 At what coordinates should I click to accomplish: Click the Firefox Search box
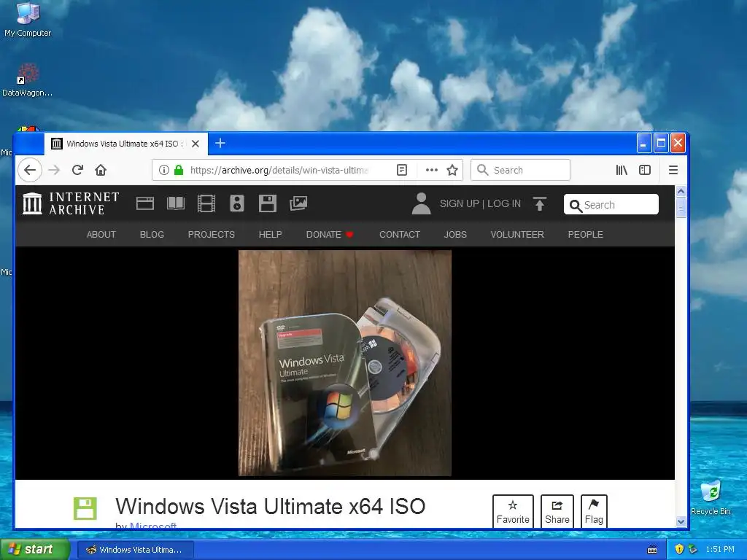520,170
